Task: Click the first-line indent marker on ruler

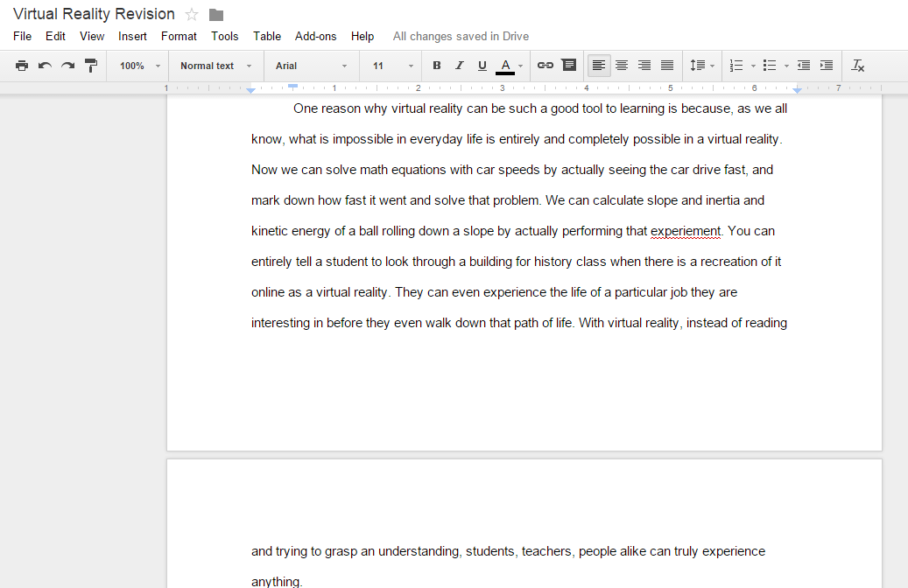Action: [293, 87]
